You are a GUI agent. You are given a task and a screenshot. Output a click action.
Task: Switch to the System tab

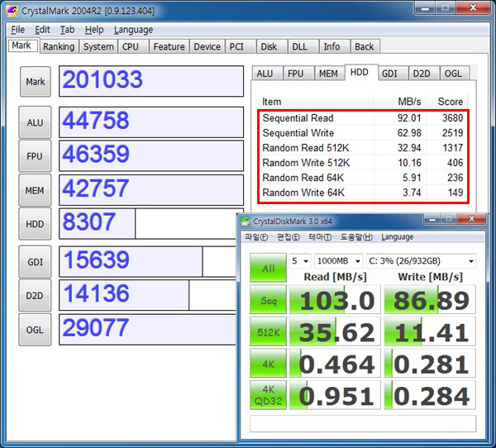98,46
